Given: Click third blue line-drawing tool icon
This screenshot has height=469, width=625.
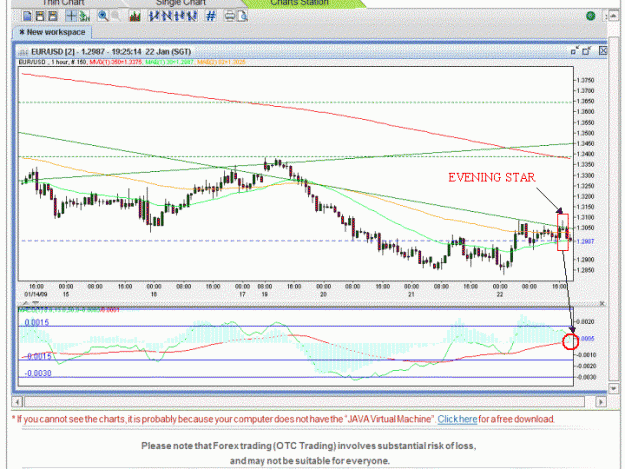Looking at the screenshot, I should (x=179, y=16).
